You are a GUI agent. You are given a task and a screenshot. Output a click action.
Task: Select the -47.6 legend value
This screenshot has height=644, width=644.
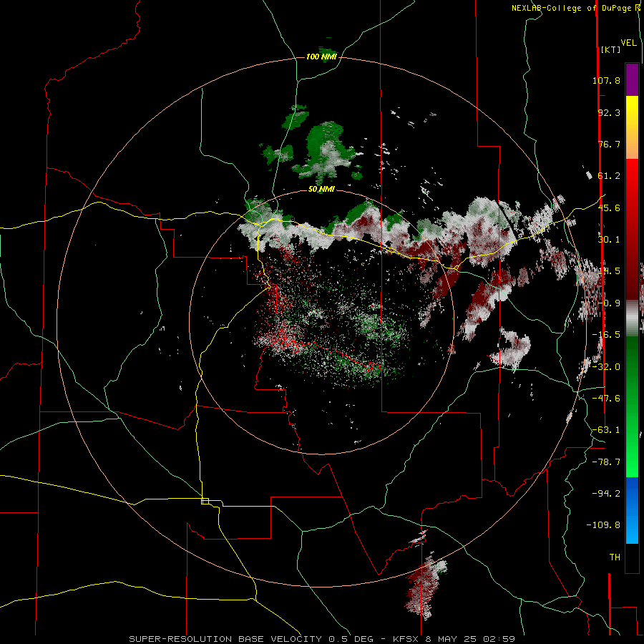(606, 399)
